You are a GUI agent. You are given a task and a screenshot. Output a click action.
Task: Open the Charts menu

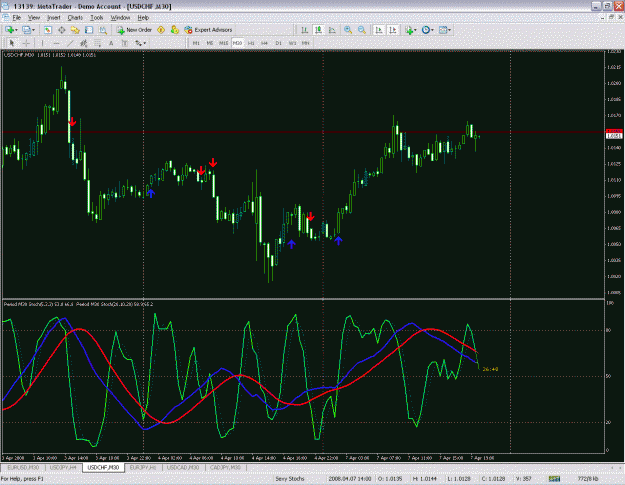click(x=75, y=18)
